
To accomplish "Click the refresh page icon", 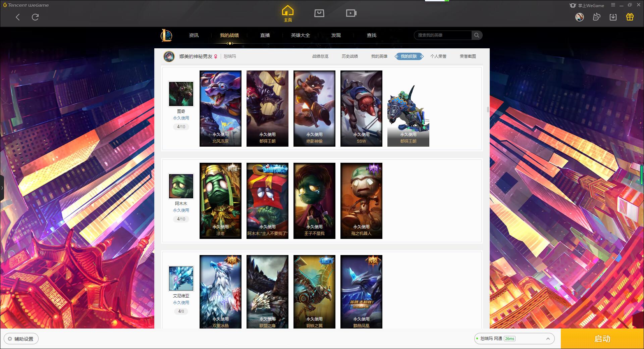I will pyautogui.click(x=35, y=17).
